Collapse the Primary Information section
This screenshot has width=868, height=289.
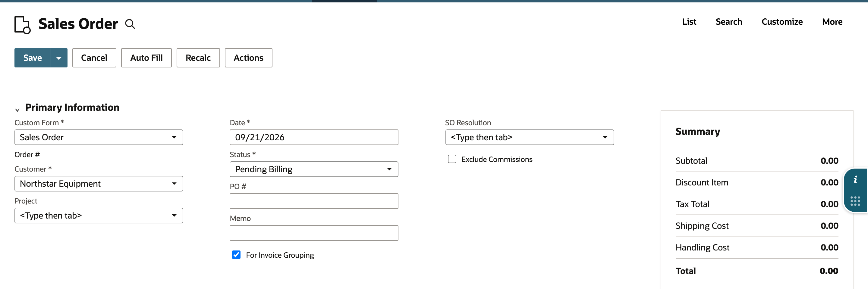tap(17, 110)
